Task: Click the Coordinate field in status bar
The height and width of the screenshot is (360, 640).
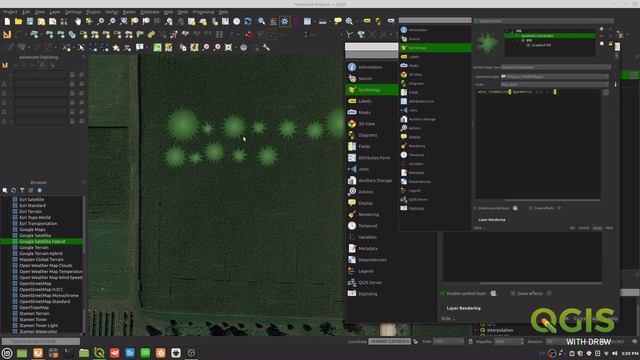Action: click(389, 341)
